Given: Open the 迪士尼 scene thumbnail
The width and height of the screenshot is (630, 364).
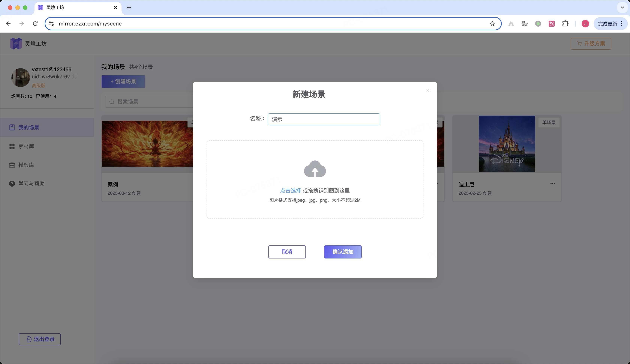Looking at the screenshot, I should [507, 144].
